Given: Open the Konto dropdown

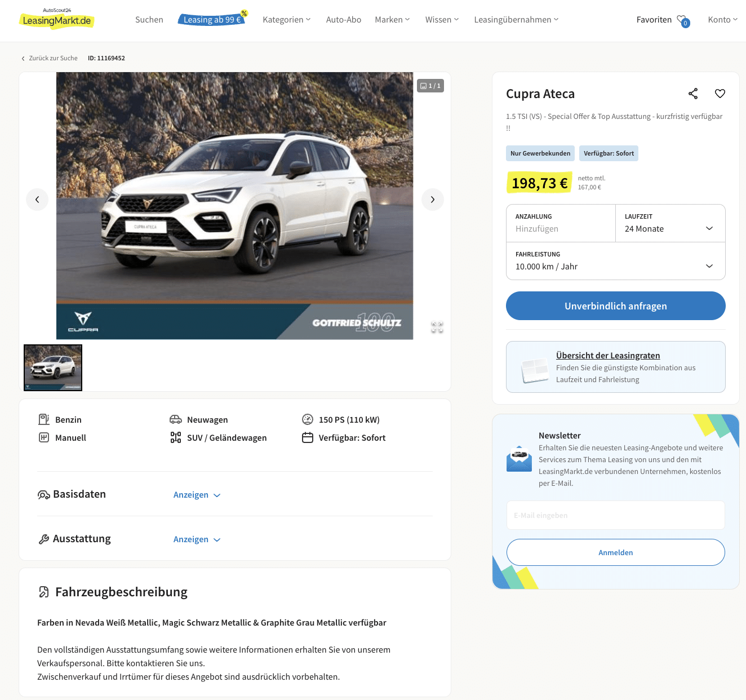Looking at the screenshot, I should tap(723, 20).
